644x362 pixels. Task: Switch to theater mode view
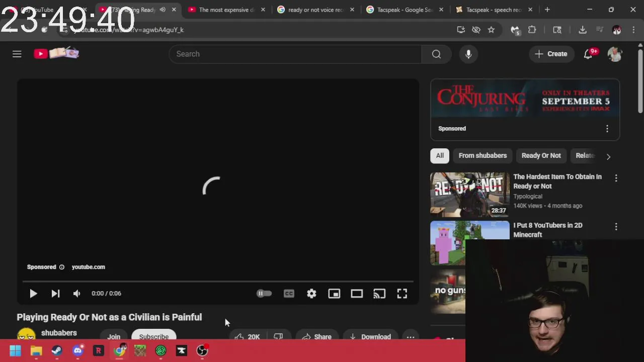(357, 294)
